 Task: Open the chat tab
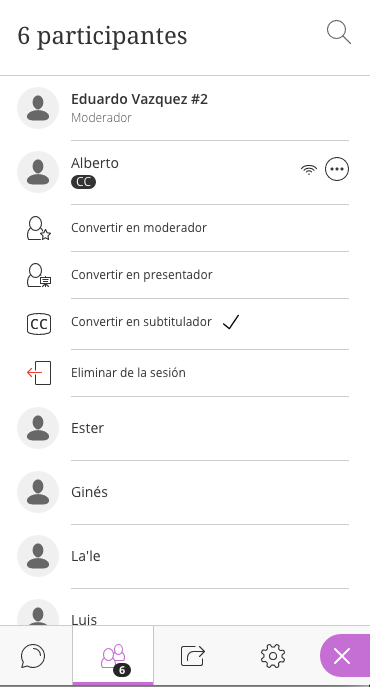click(x=33, y=656)
